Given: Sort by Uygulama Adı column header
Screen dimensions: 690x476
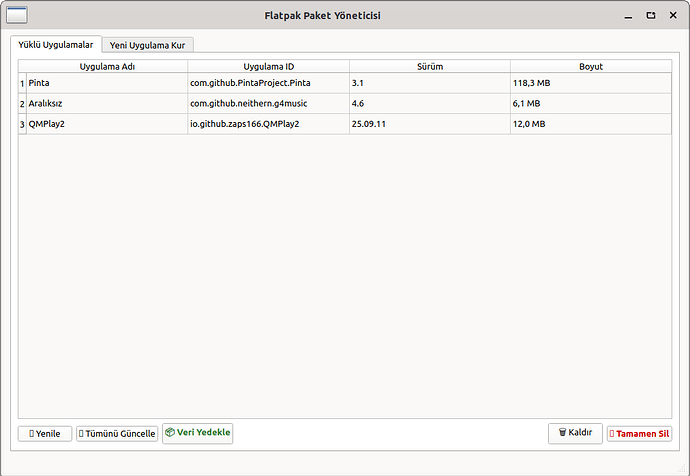Looking at the screenshot, I should pos(107,67).
